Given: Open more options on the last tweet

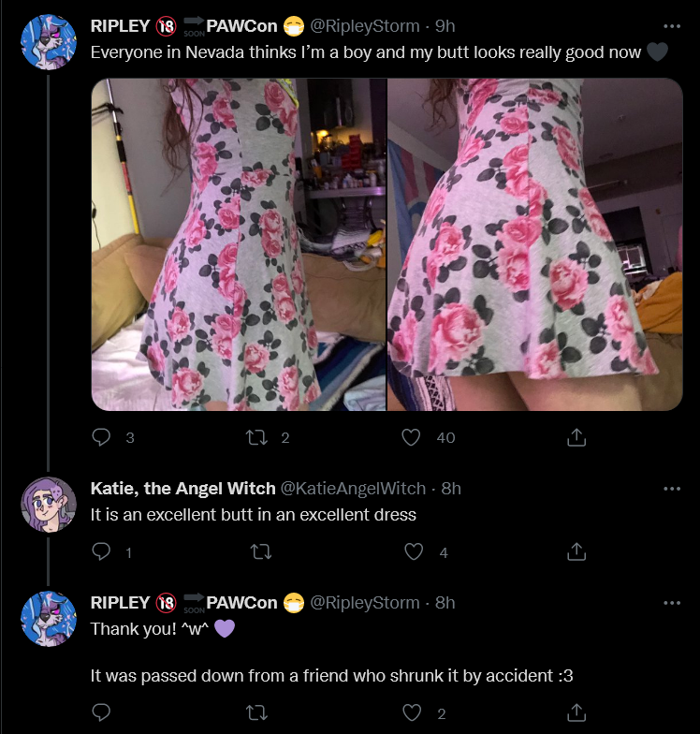Looking at the screenshot, I should (672, 603).
